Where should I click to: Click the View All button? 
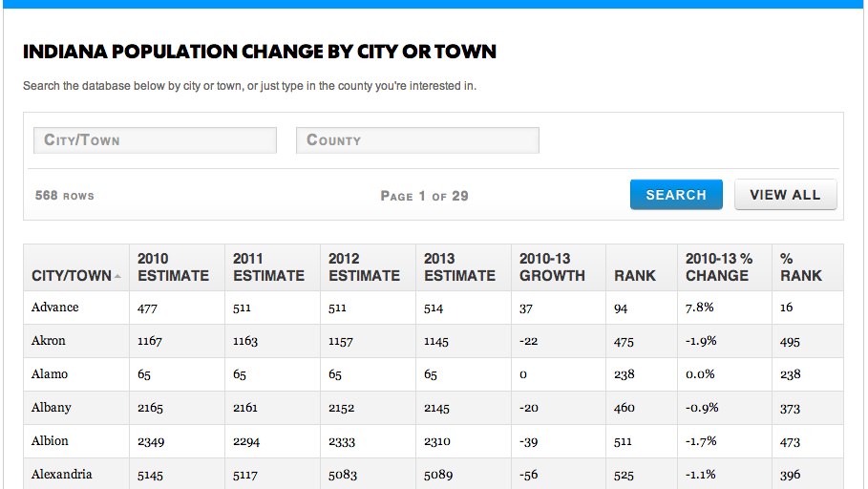click(x=785, y=195)
